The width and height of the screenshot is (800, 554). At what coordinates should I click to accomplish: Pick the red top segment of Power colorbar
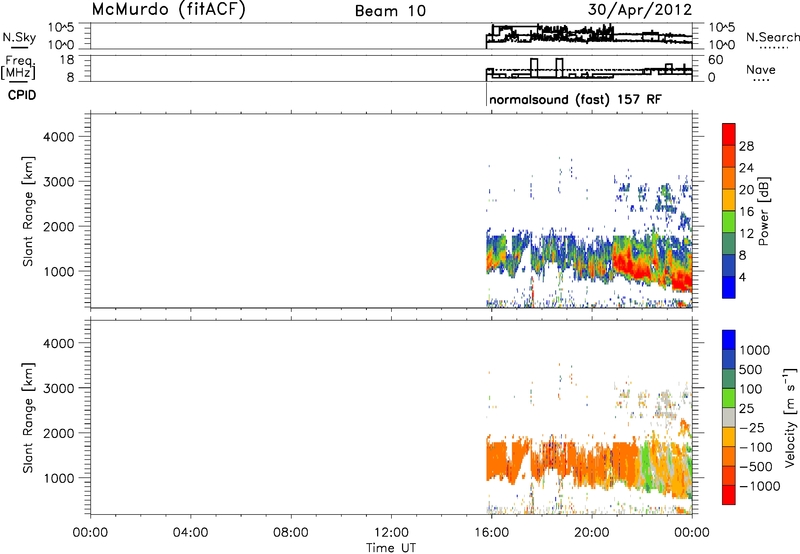[x=729, y=135]
